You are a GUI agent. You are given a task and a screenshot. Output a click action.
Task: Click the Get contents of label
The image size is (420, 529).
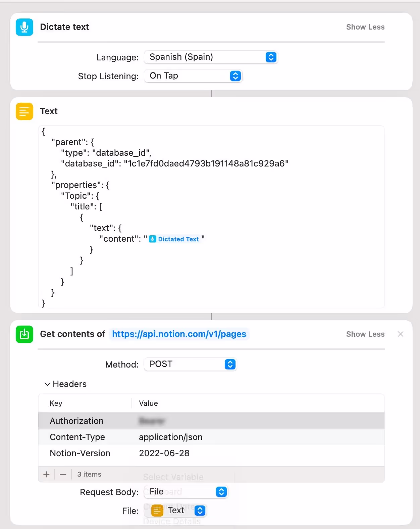pos(72,334)
